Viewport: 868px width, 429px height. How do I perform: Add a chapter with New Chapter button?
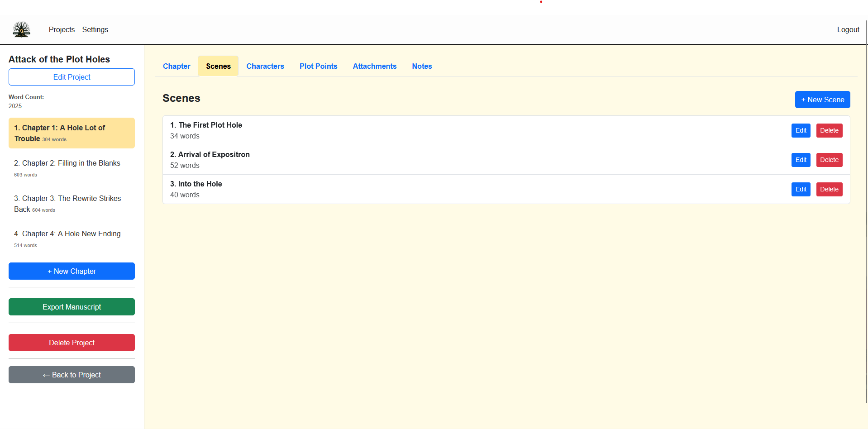[72, 271]
